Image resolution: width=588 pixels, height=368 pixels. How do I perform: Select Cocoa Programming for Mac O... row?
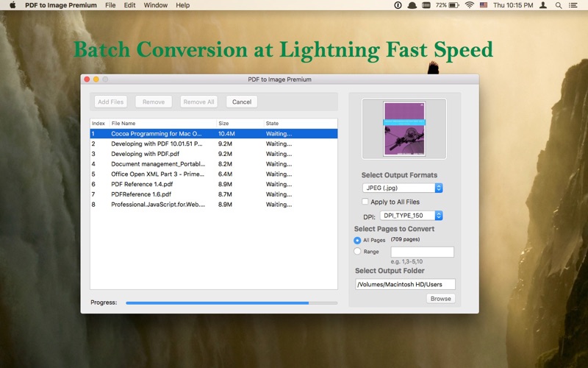pos(214,134)
